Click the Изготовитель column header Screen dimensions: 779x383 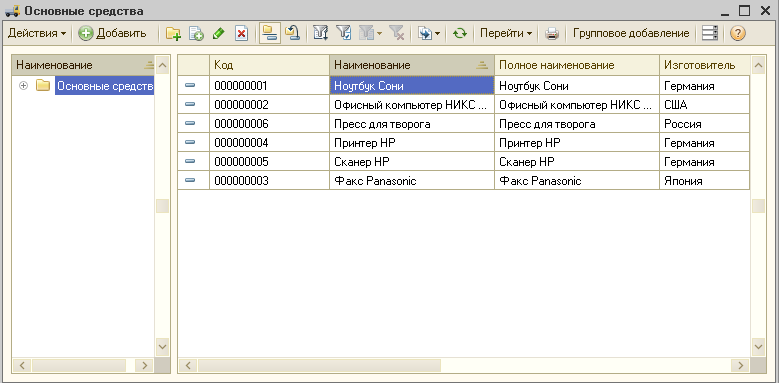pyautogui.click(x=704, y=65)
